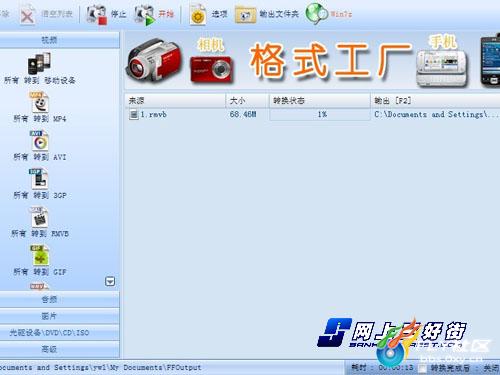
Task: Sort by the 大小 column header
Action: [247, 101]
